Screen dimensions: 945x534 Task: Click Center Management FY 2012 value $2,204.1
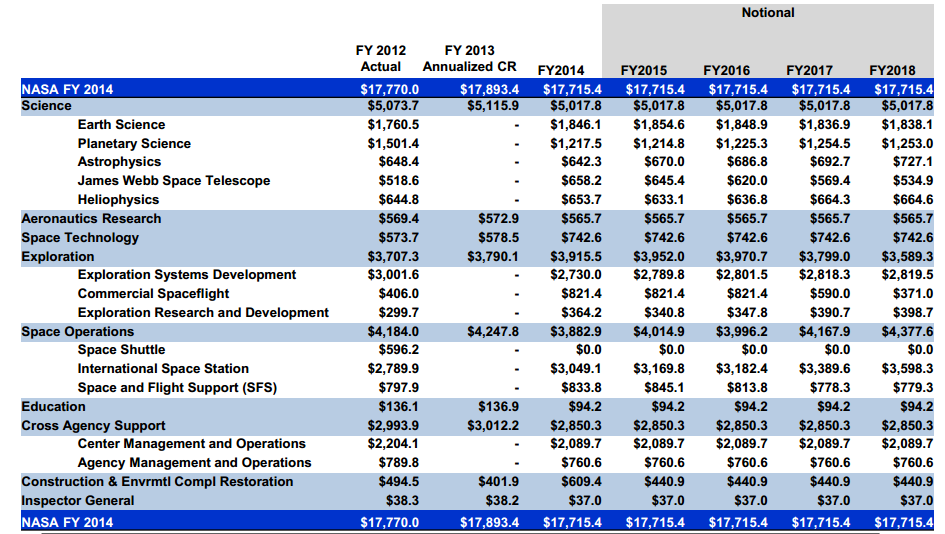(x=393, y=444)
